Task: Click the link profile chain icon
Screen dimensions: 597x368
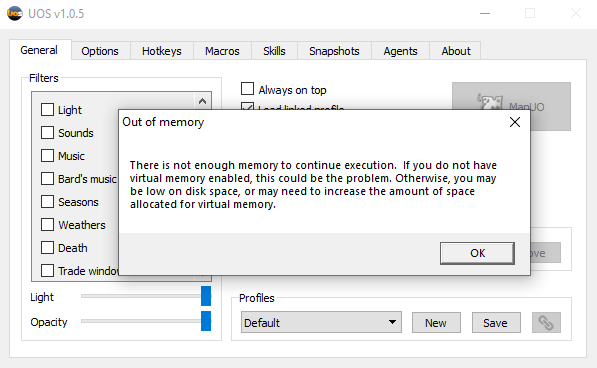Action: [x=546, y=323]
